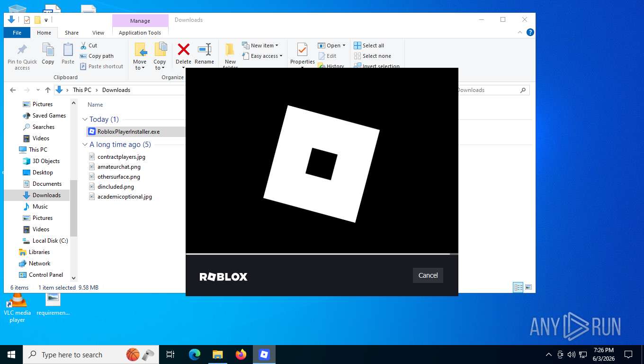This screenshot has height=364, width=644.
Task: Click the Name column header
Action: point(95,105)
